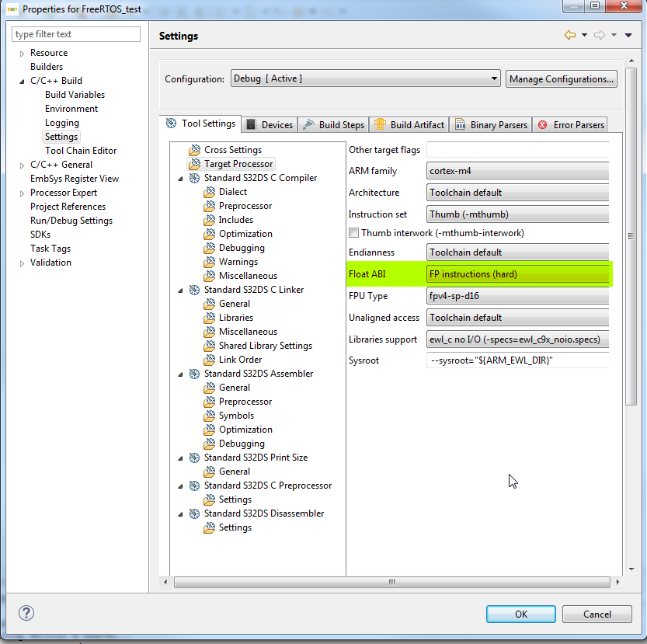Switch to the Error Parsers tab
647x644 pixels.
[570, 124]
